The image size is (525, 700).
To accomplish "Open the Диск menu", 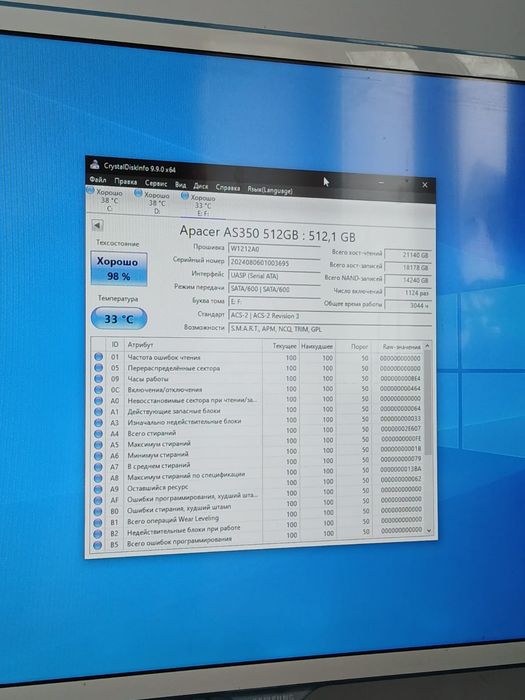I will [201, 186].
